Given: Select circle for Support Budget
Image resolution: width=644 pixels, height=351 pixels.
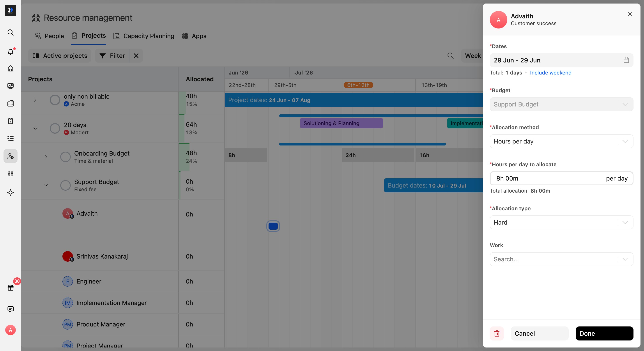Looking at the screenshot, I should pyautogui.click(x=65, y=185).
